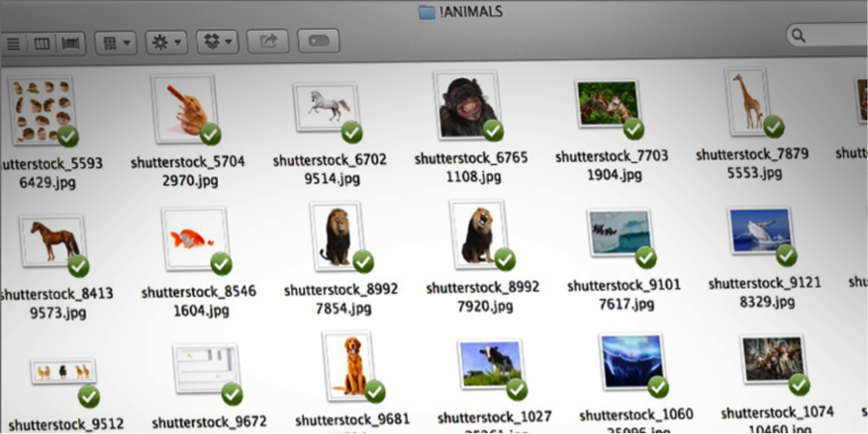Switch to column view in the toolbar

42,43
